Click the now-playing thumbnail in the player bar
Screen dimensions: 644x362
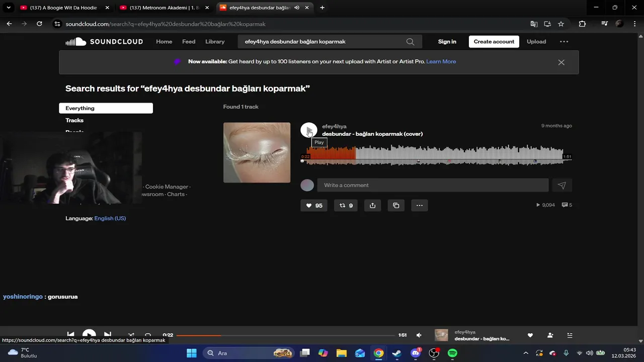point(441,335)
